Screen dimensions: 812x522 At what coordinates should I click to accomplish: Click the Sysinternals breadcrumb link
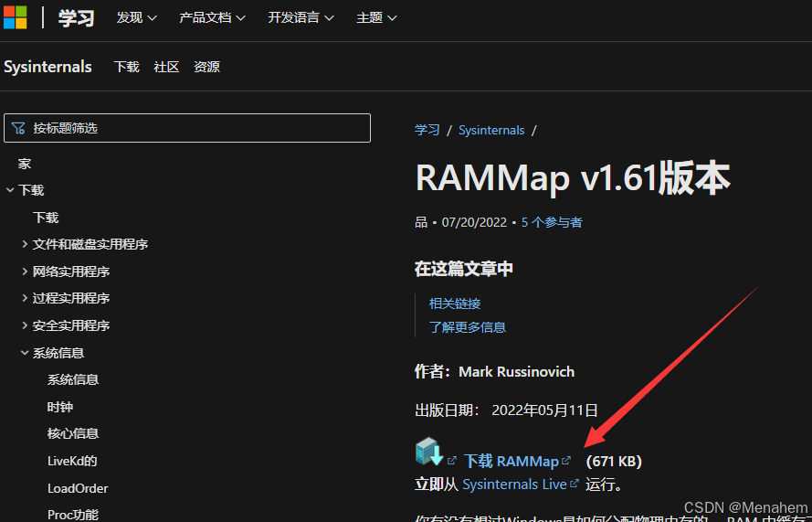[491, 130]
